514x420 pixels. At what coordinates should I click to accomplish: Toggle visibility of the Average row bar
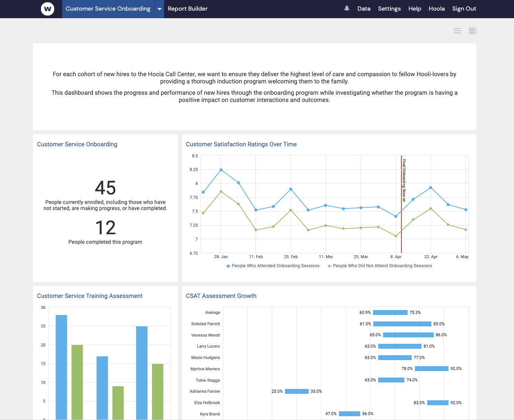coord(390,312)
